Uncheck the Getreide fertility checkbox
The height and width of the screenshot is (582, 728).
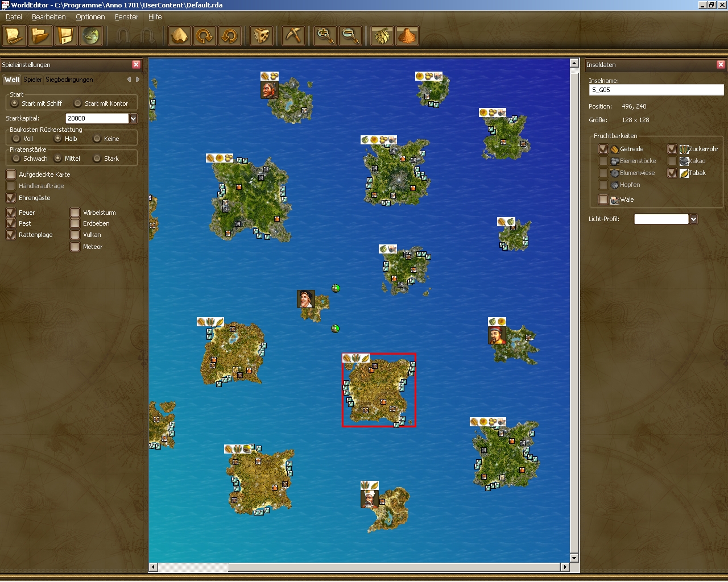603,149
